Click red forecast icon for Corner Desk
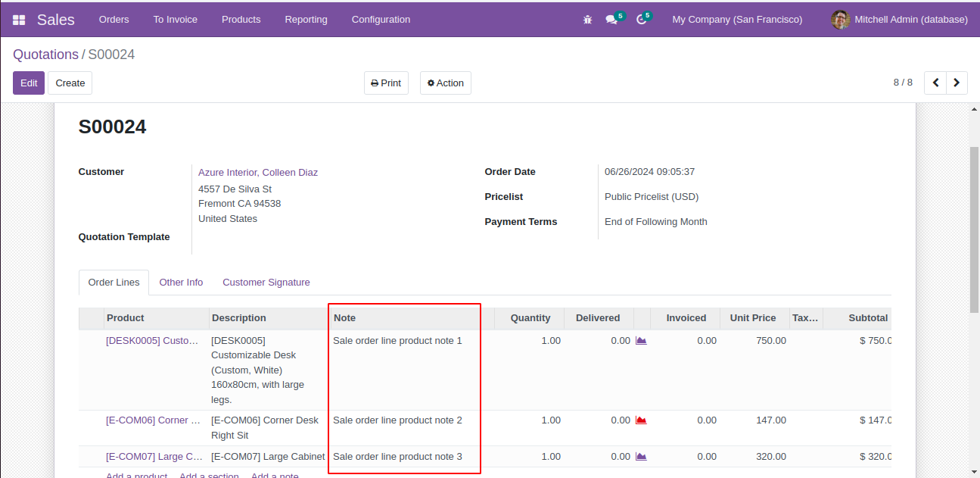980x478 pixels. [x=641, y=420]
